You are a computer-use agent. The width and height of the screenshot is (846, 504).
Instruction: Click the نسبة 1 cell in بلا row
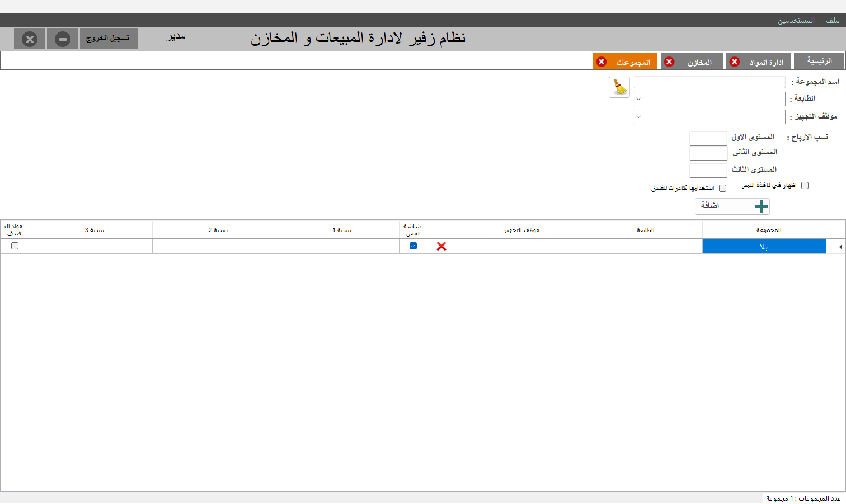point(338,247)
